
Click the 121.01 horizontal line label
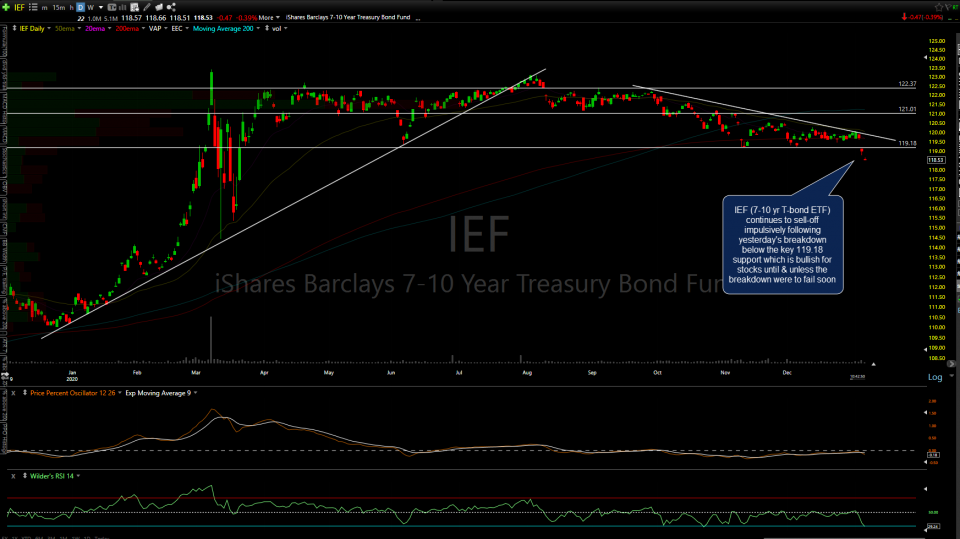click(907, 109)
